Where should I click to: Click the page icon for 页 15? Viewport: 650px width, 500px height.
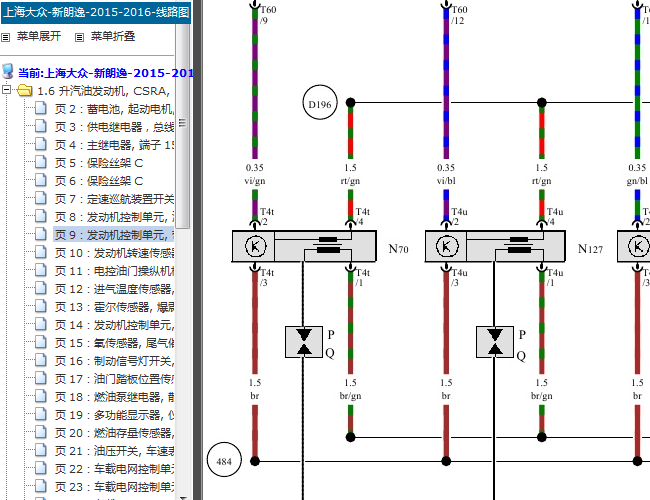(x=41, y=342)
